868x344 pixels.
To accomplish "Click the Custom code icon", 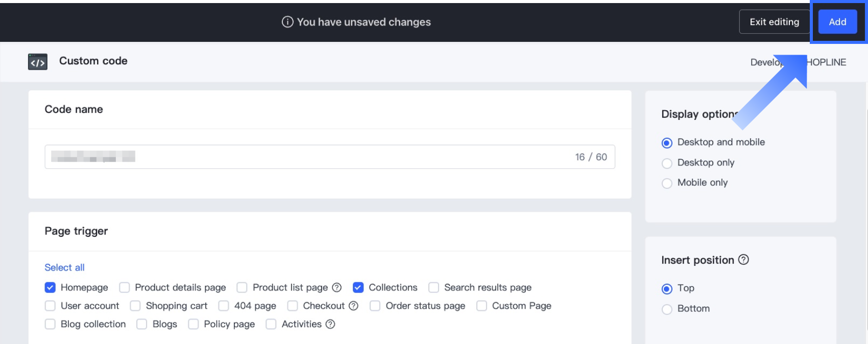I will pos(37,62).
